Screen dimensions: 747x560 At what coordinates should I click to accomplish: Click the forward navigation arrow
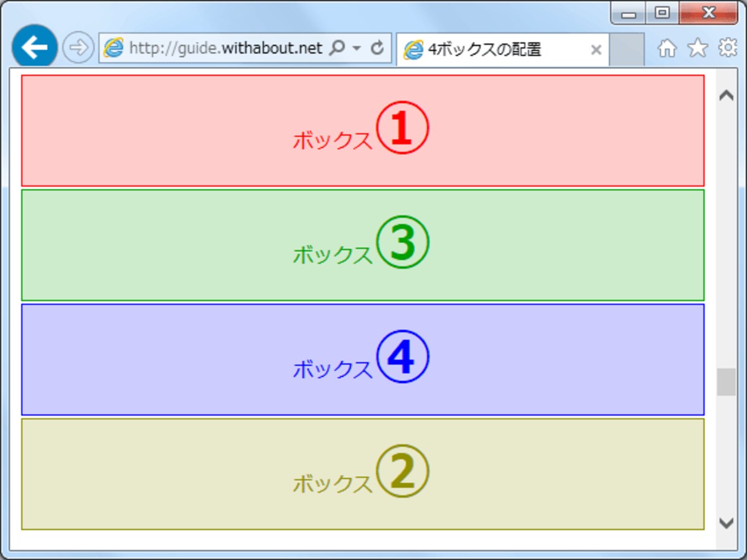coord(78,48)
